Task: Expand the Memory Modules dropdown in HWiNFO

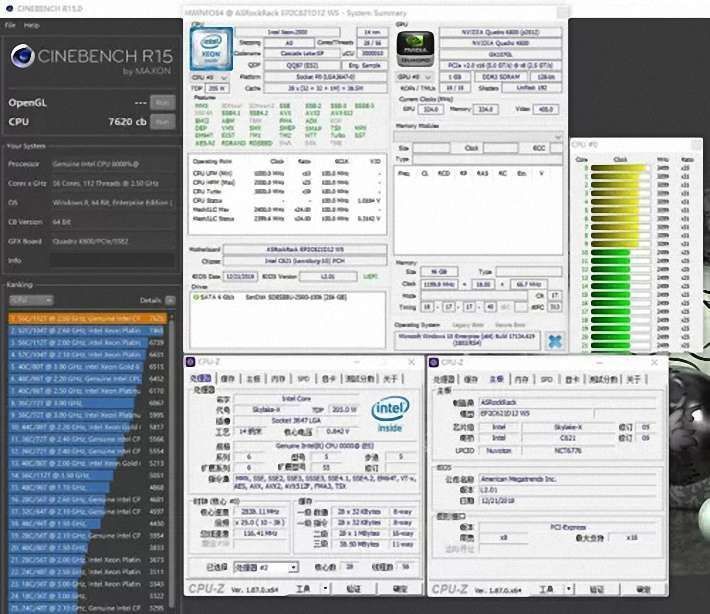Action: pos(478,137)
